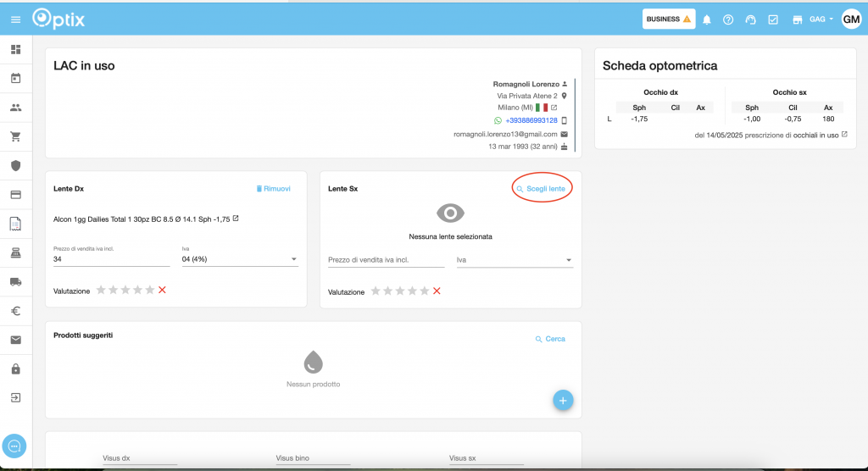868x471 pixels.
Task: Open the calendar from the sidebar
Action: pos(15,79)
